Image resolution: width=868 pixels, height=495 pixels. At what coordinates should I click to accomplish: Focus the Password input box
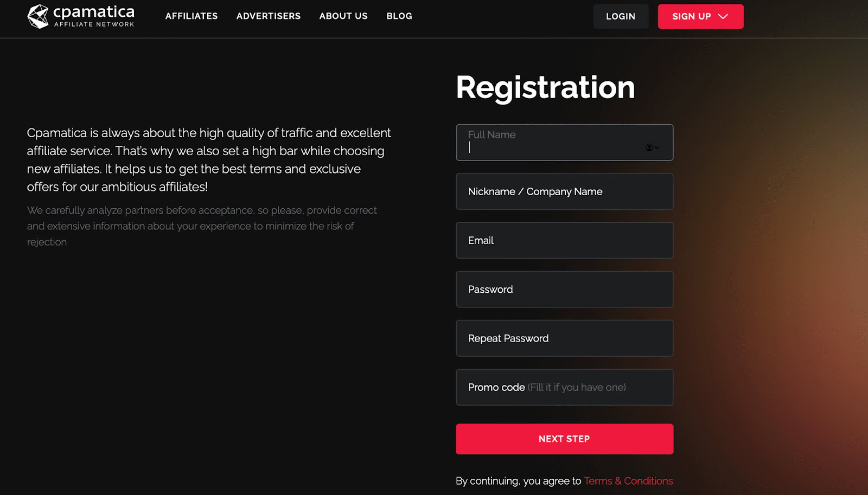[564, 290]
